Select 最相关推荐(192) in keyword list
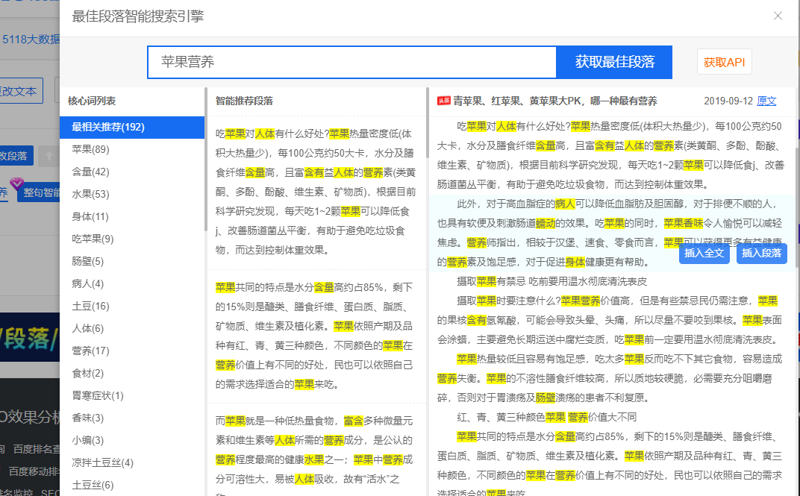Viewport: 800px width, 496px height. [132, 127]
